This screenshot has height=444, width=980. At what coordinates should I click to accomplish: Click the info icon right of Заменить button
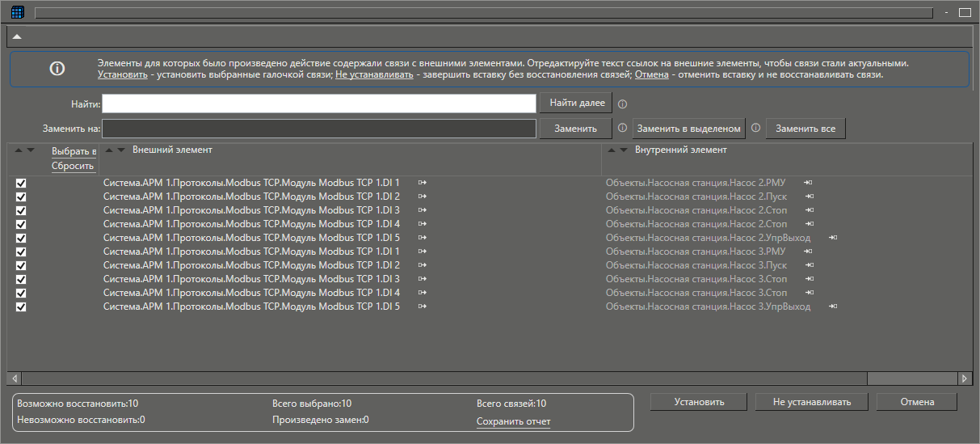tap(622, 128)
